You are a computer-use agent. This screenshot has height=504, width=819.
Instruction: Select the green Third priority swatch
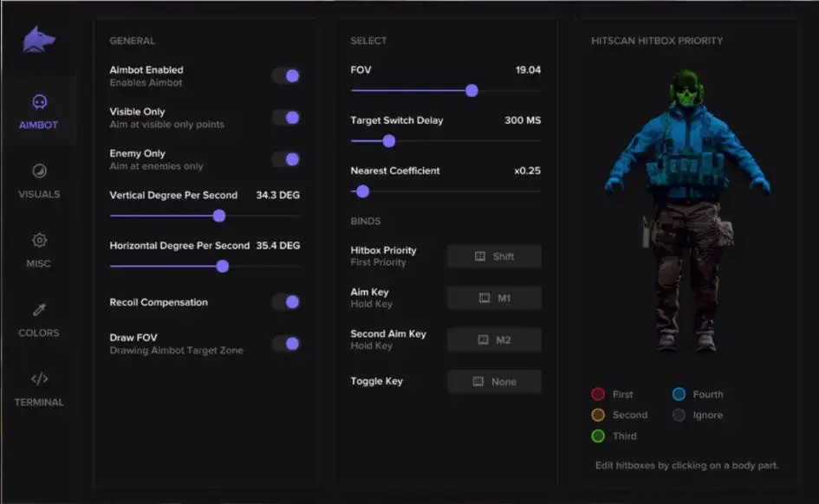tap(598, 436)
